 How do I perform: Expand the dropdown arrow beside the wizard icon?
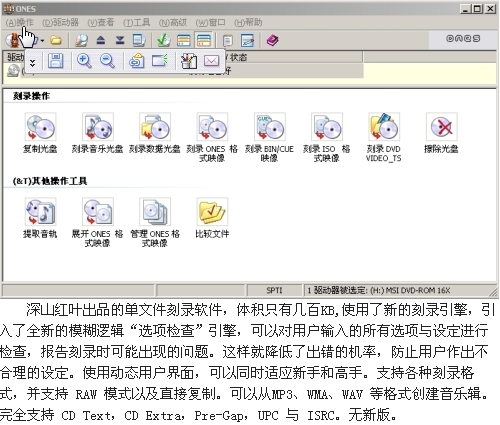(x=42, y=41)
